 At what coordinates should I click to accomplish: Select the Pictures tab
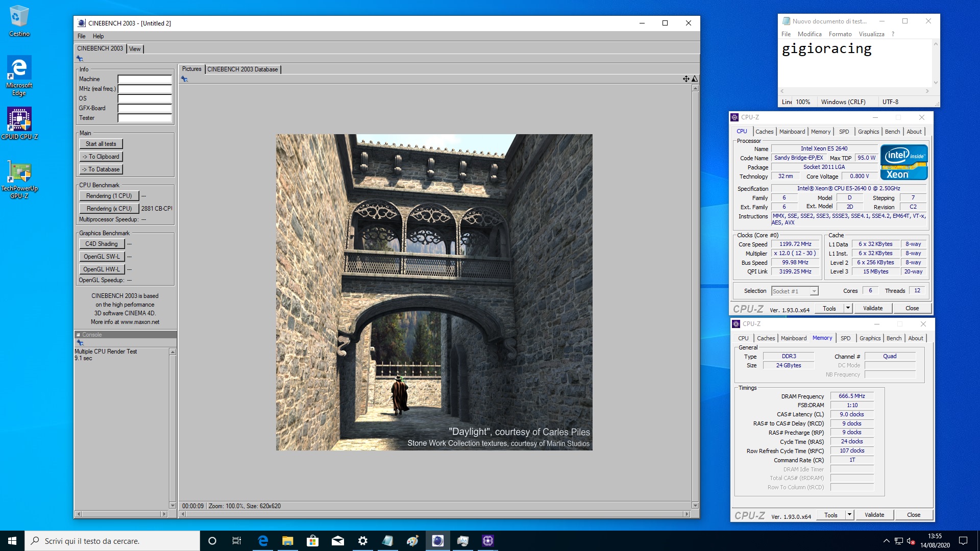click(x=191, y=69)
